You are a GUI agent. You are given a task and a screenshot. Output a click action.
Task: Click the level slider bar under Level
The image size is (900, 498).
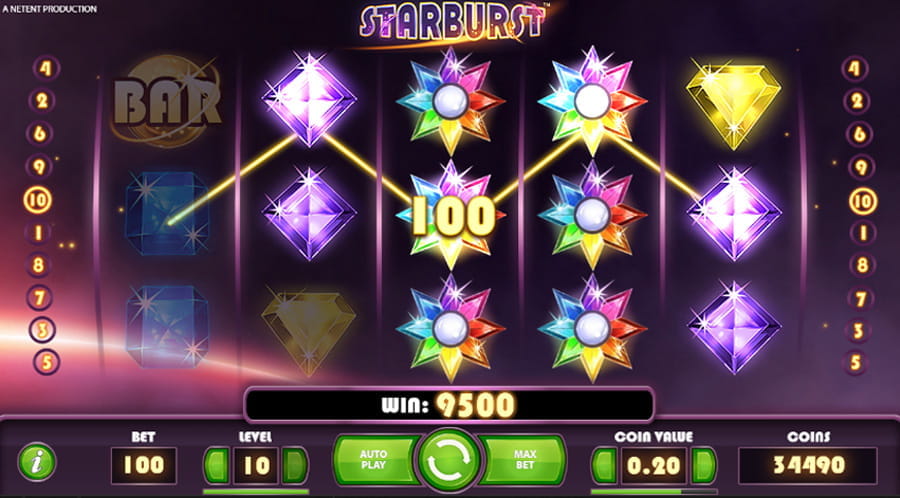(x=255, y=492)
